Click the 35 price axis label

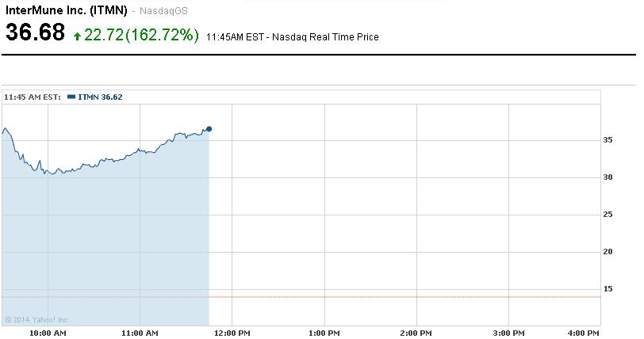[x=609, y=139]
